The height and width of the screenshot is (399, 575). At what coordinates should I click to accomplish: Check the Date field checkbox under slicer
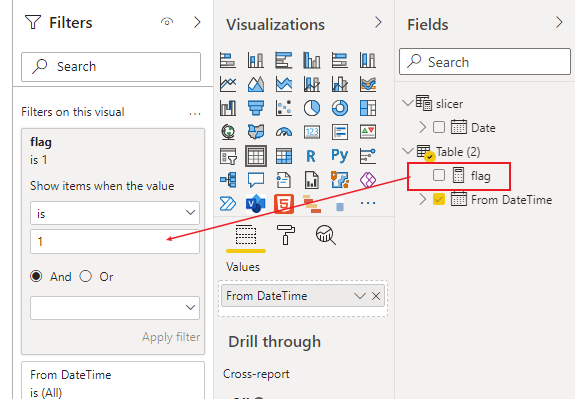(439, 127)
